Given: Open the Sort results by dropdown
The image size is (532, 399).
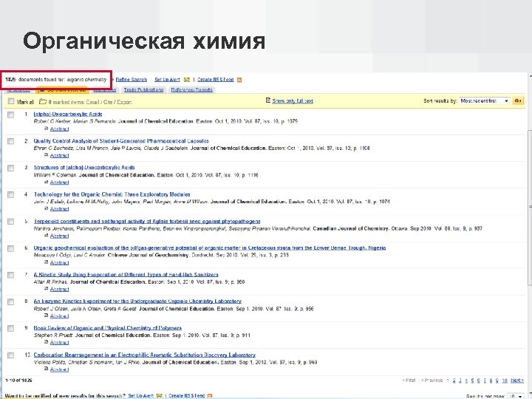Looking at the screenshot, I should coord(485,100).
